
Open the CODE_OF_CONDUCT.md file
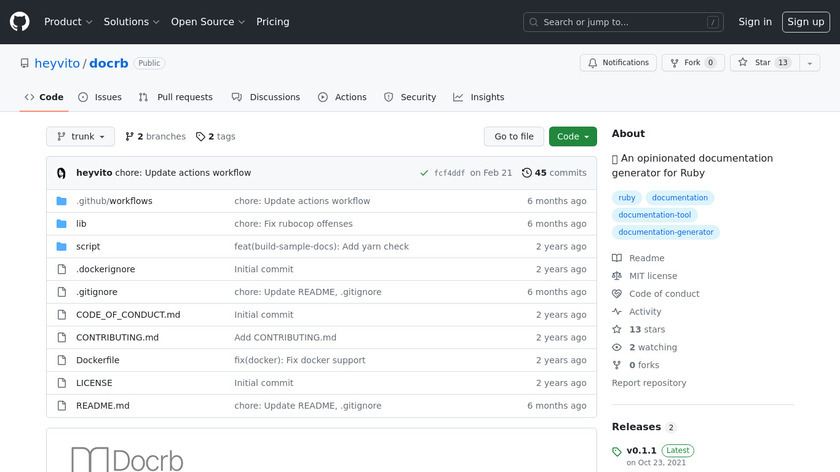click(128, 314)
